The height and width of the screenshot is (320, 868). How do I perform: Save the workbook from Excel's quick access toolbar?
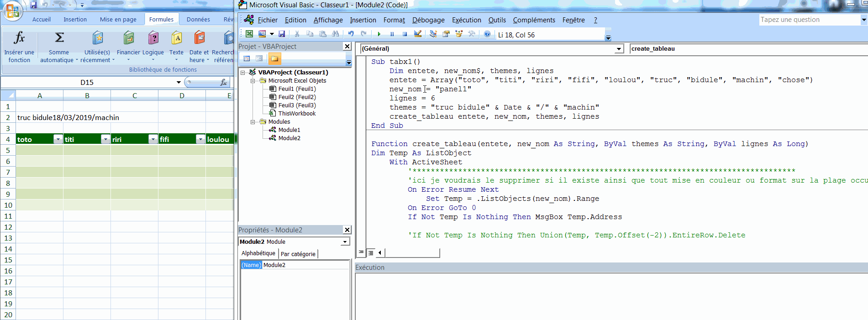point(33,5)
